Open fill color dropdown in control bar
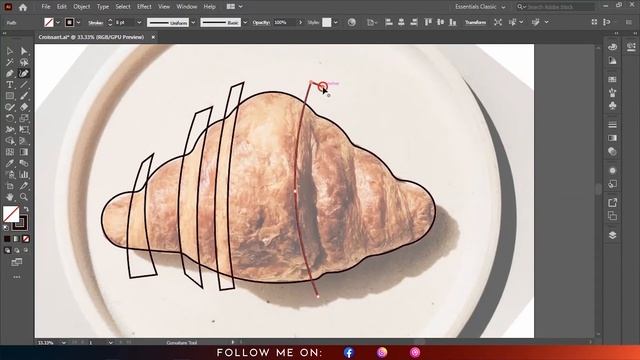The height and width of the screenshot is (360, 640). click(x=58, y=22)
